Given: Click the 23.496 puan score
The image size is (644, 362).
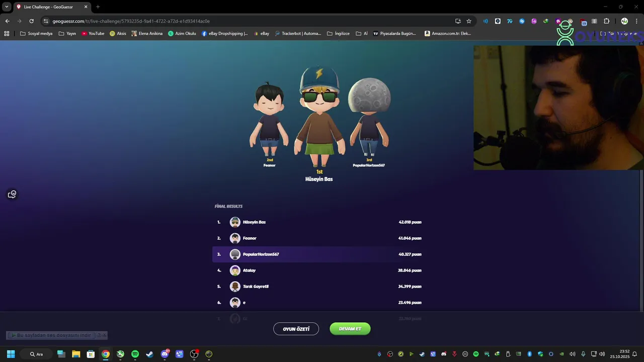Looking at the screenshot, I should 410,302.
